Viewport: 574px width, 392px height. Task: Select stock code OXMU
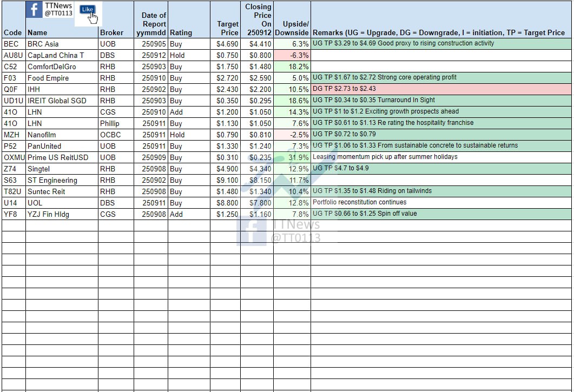coord(14,157)
